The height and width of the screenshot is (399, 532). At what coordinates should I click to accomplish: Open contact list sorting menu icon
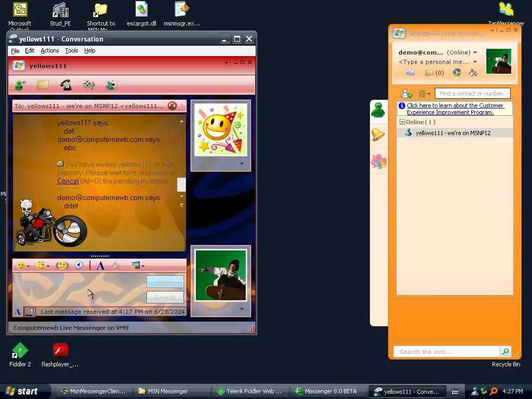point(424,94)
